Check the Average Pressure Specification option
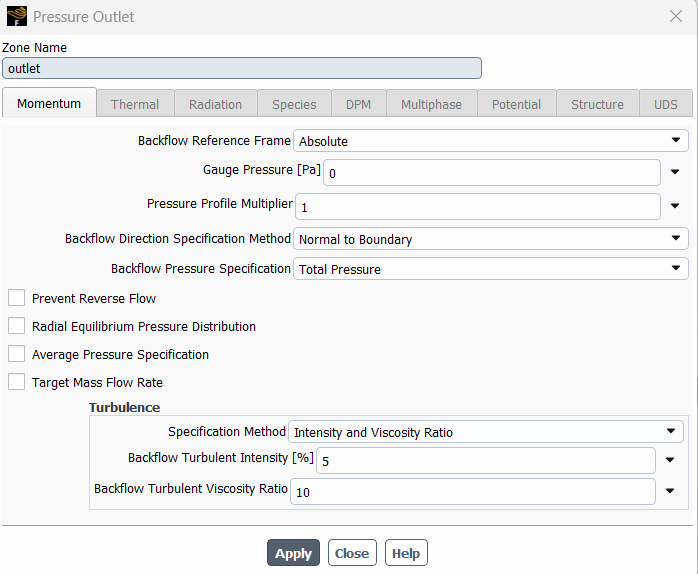The width and height of the screenshot is (698, 574). pos(16,354)
